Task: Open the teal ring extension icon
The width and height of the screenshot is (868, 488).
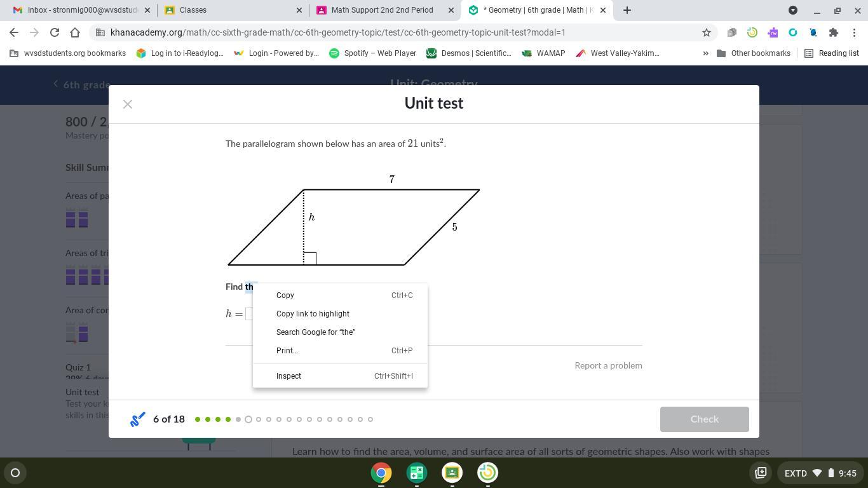Action: (x=793, y=32)
